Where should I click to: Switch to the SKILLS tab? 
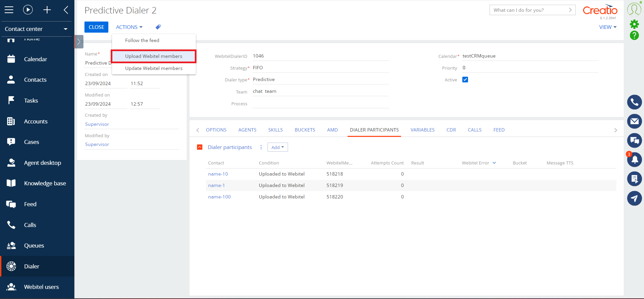pyautogui.click(x=276, y=130)
